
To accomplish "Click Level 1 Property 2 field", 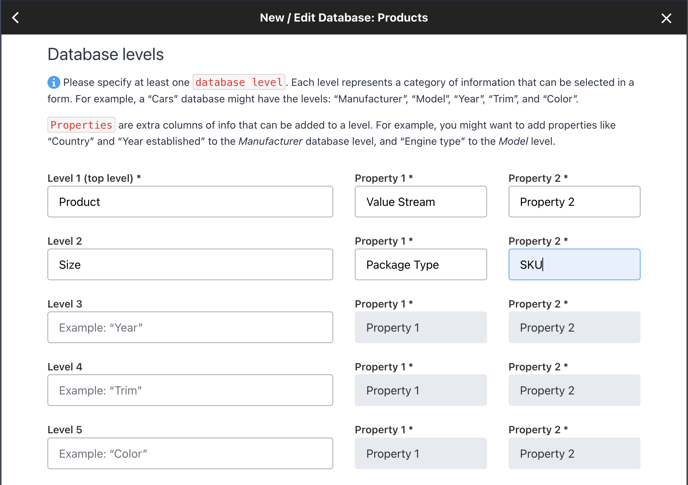I will click(574, 201).
